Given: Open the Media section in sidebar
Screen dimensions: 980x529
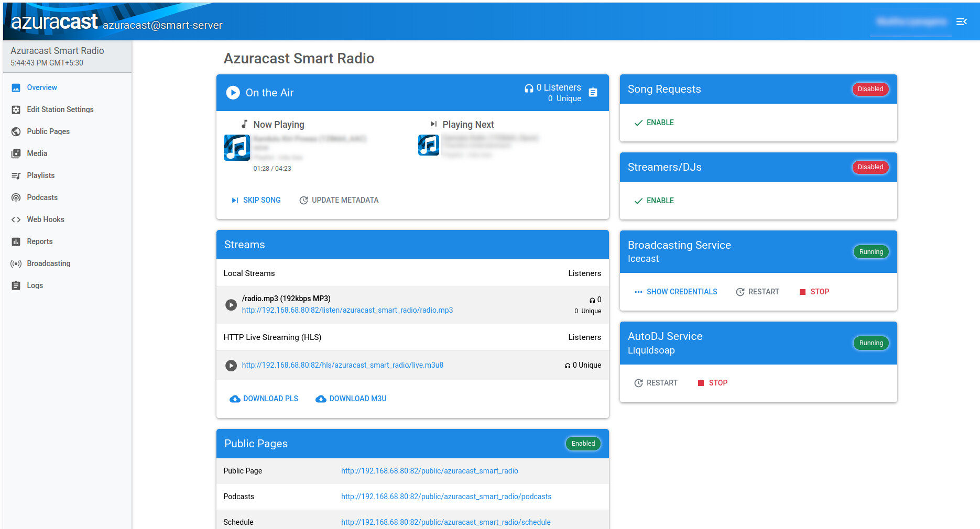Looking at the screenshot, I should 37,153.
